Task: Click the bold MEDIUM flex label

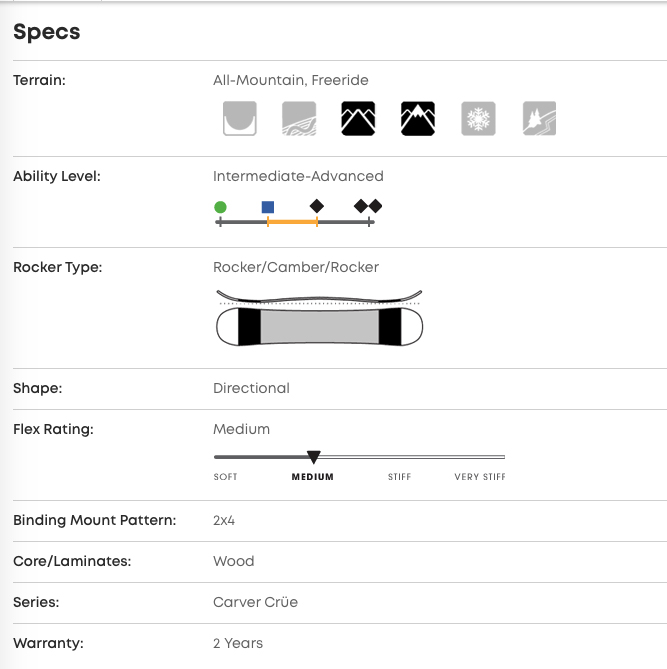Action: [x=312, y=477]
